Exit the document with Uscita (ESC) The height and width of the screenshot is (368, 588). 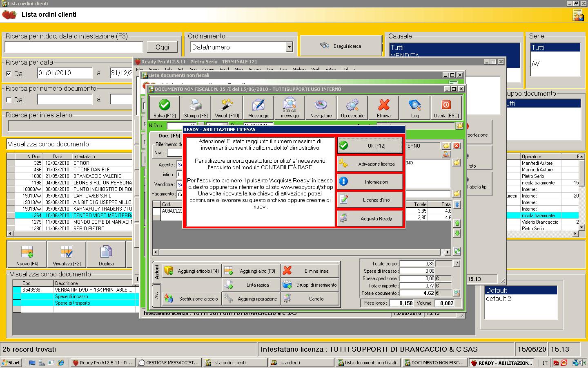446,108
